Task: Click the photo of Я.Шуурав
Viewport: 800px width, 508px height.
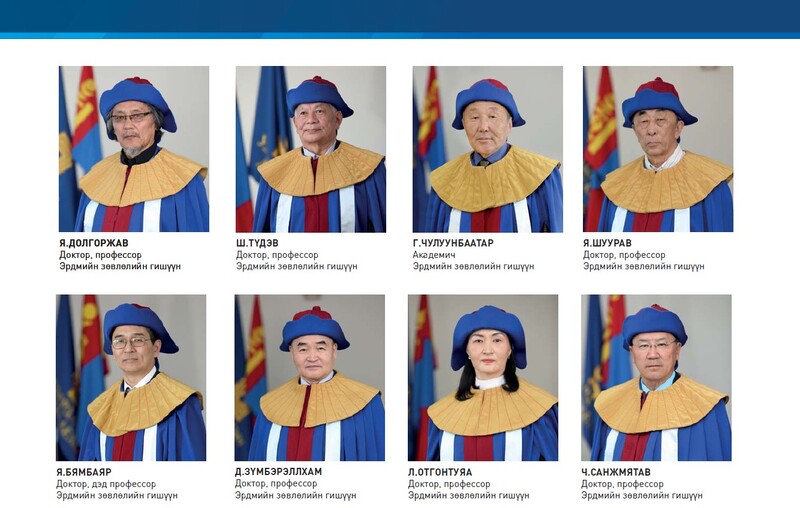Action: coord(658,149)
